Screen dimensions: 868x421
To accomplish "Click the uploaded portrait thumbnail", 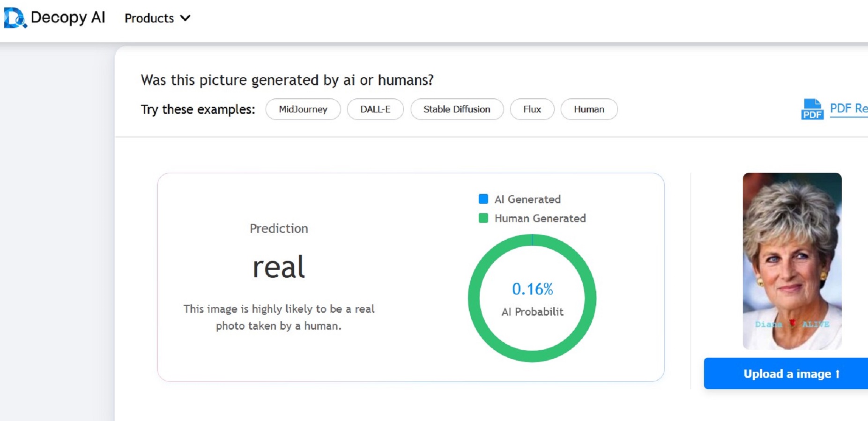I will click(x=792, y=261).
